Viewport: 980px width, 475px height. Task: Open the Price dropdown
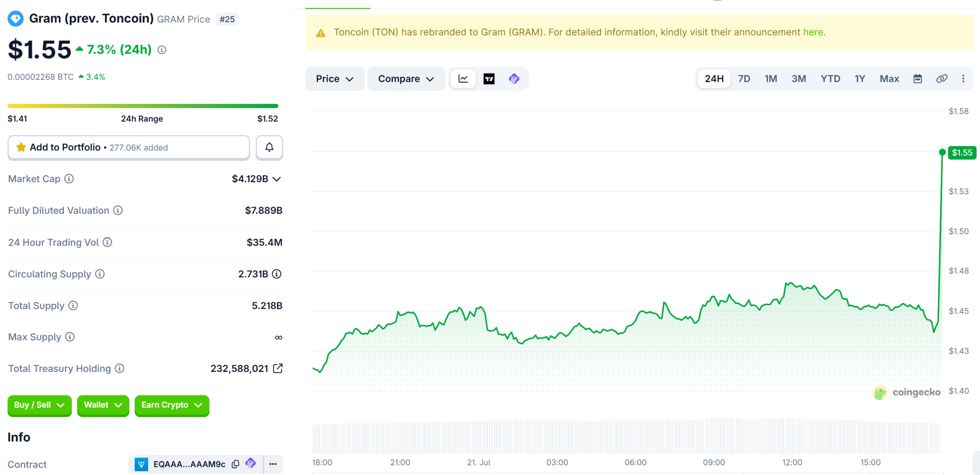tap(335, 79)
